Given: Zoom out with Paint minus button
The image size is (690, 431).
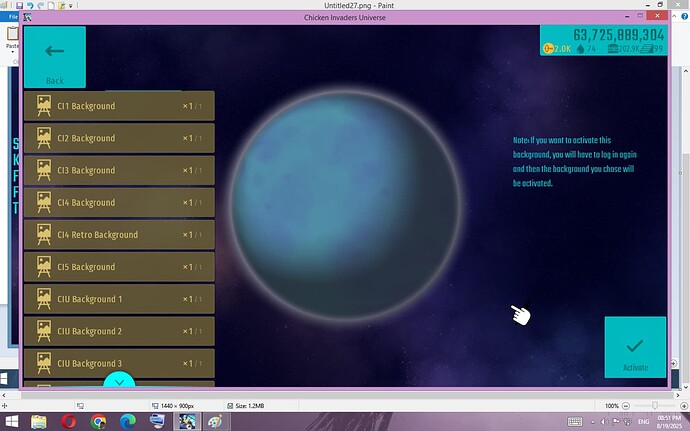Looking at the screenshot, I should (x=626, y=406).
